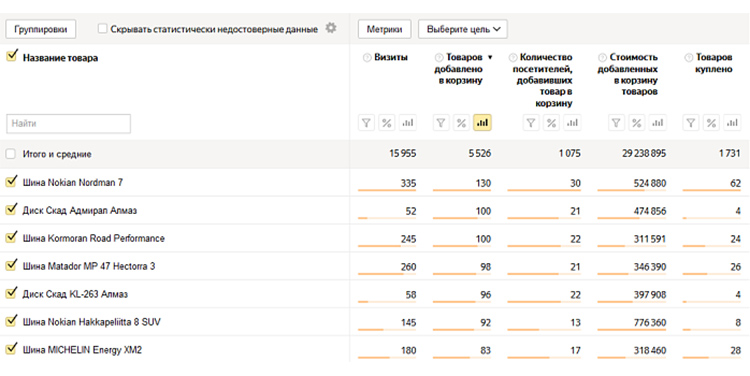This screenshot has width=750, height=376.
Task: Select value 318 460 in MICHELIN row
Action: point(650,351)
